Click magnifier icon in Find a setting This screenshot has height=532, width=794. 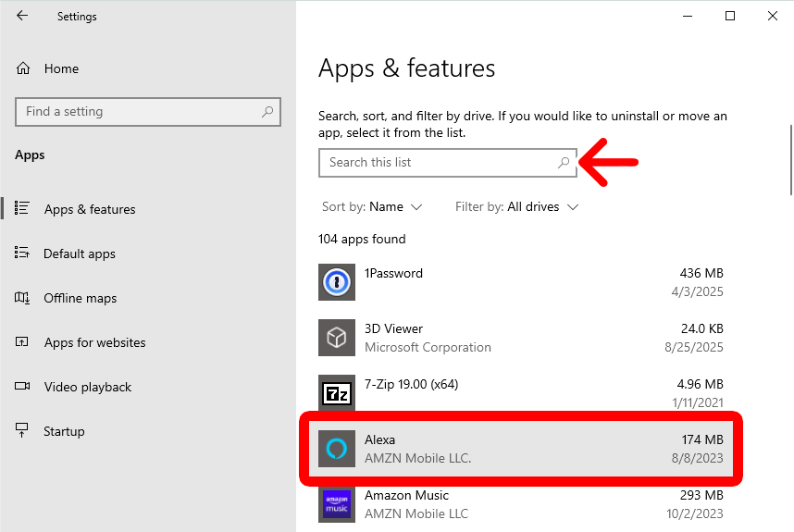[x=267, y=112]
